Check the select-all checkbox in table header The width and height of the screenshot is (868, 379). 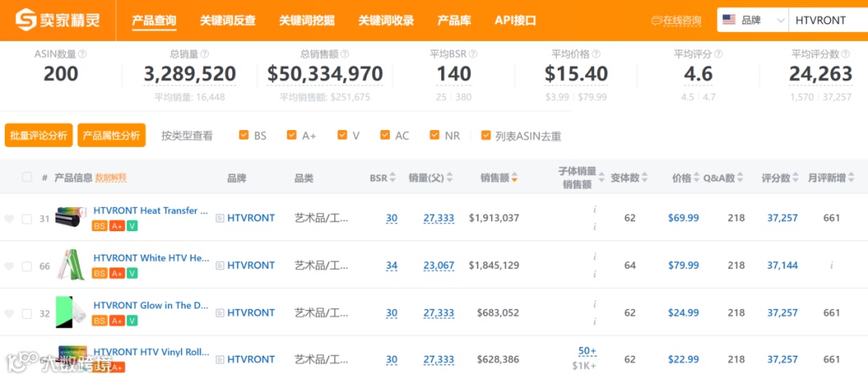coord(27,177)
